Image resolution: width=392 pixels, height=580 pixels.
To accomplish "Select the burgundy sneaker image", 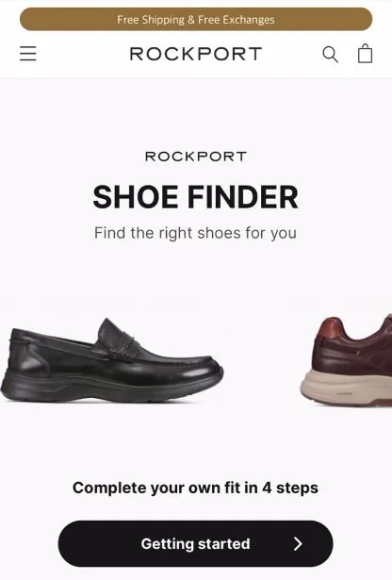I will tap(347, 360).
